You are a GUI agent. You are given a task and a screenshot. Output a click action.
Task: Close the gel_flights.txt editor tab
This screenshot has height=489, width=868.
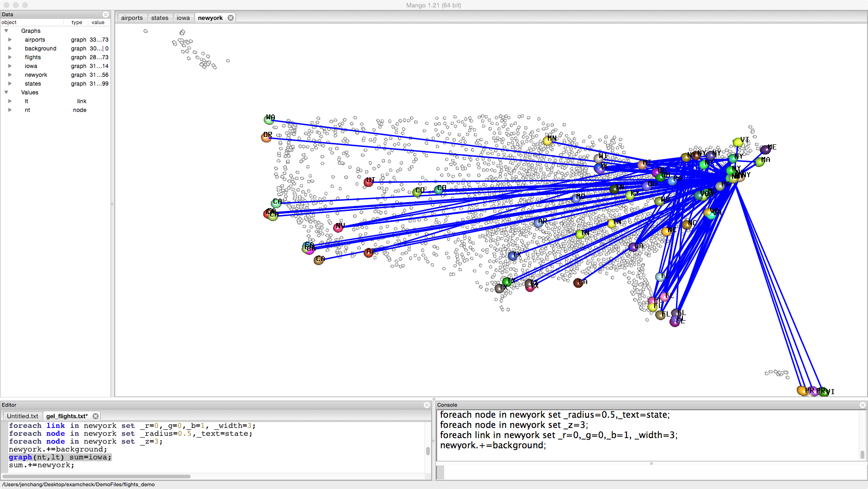96,416
